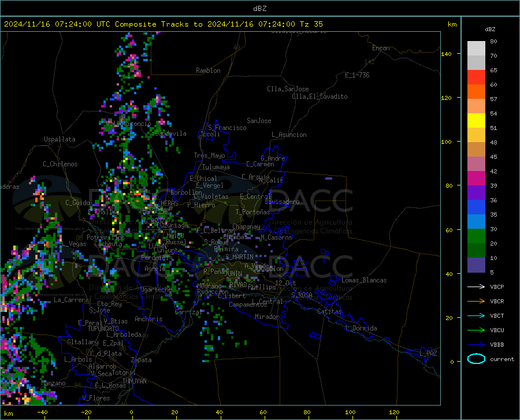Click the L_Asuncion map label
Image resolution: width=520 pixels, height=420 pixels.
[x=289, y=135]
